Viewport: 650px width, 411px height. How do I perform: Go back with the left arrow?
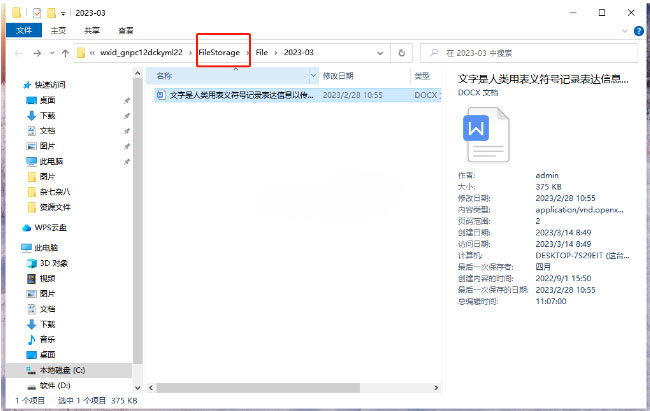[x=18, y=53]
